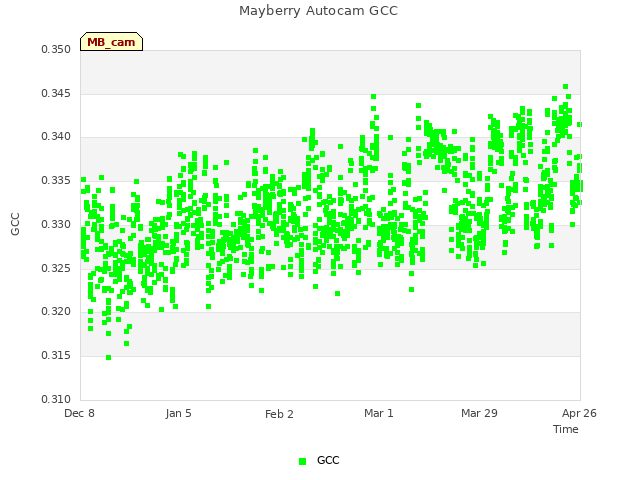Click the Dec 8 x-axis label
The image size is (640, 480).
80,413
